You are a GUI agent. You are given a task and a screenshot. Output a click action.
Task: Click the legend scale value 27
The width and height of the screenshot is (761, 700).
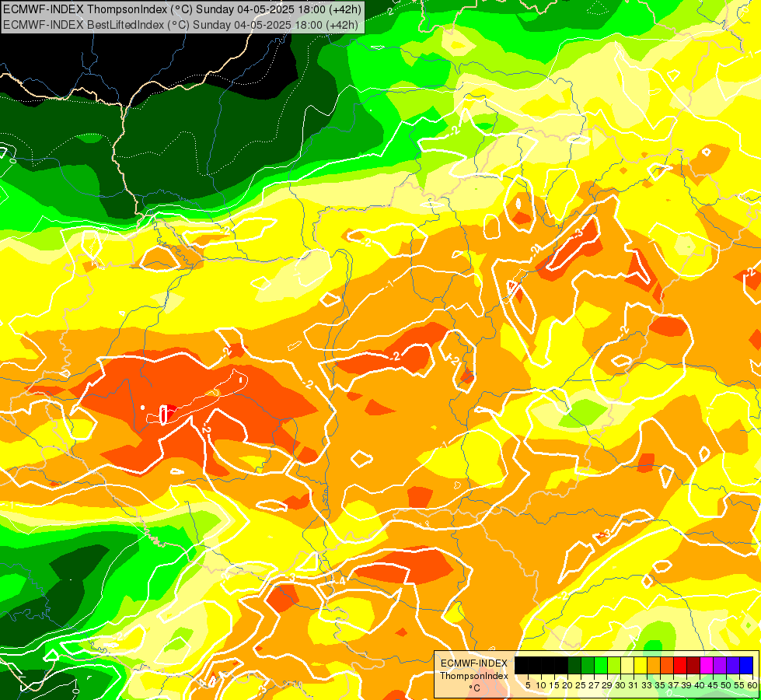point(594,685)
